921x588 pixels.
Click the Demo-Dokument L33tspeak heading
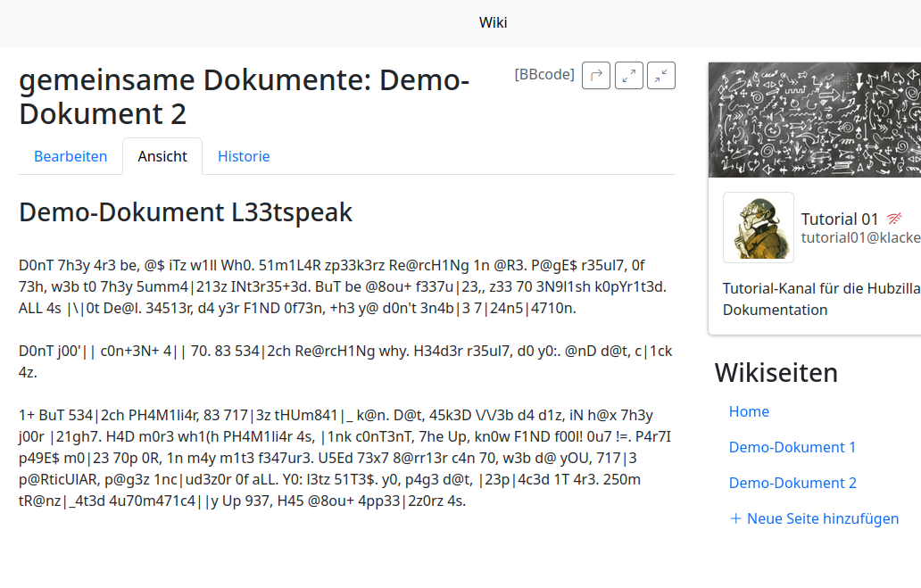[x=186, y=212]
